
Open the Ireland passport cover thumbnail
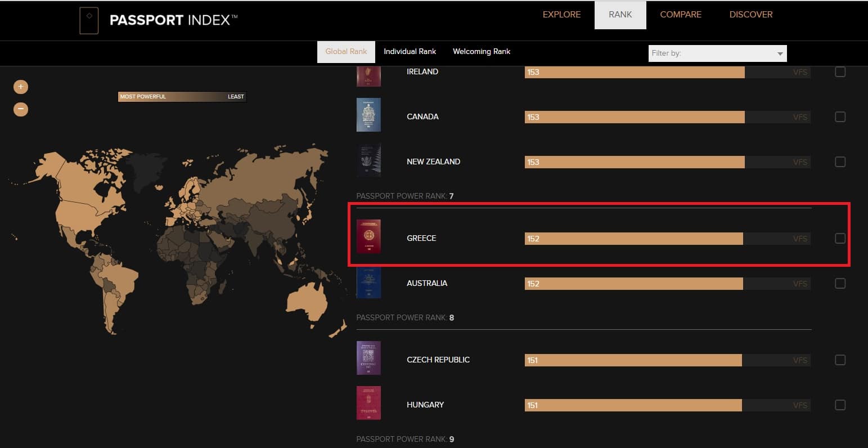point(368,76)
